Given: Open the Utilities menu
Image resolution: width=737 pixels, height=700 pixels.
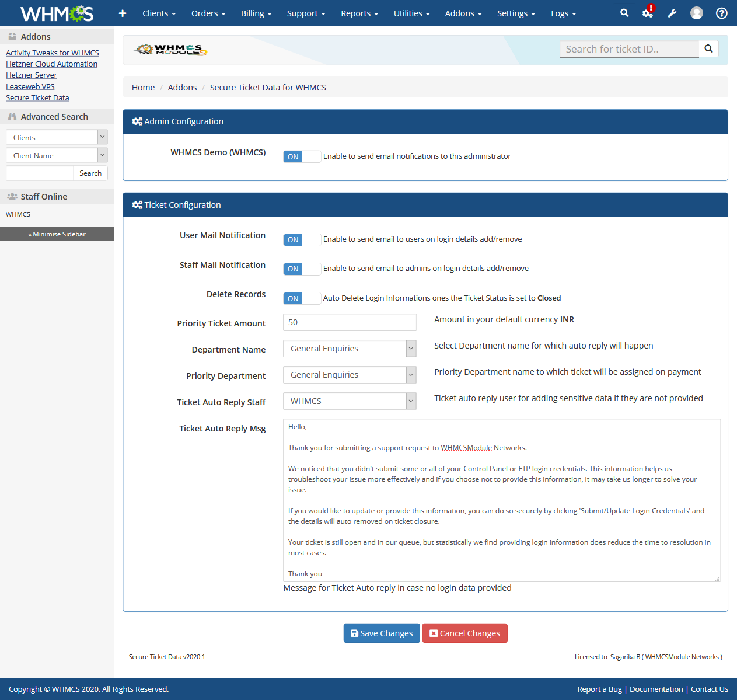Looking at the screenshot, I should pyautogui.click(x=411, y=13).
